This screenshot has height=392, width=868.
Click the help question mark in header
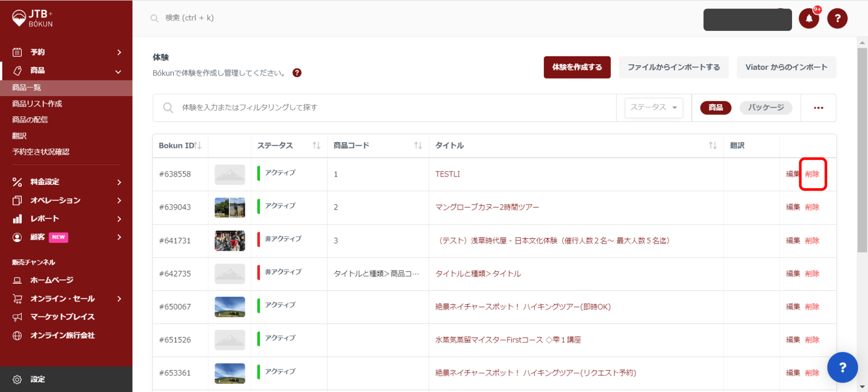pos(837,19)
